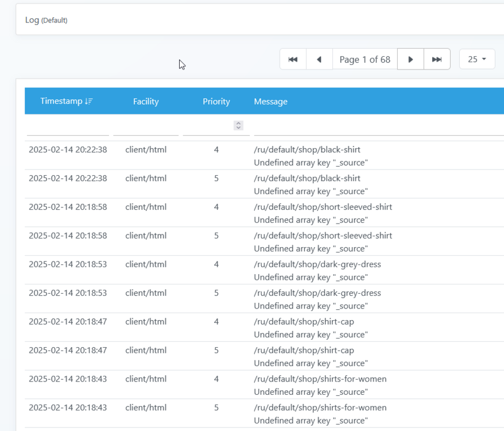Image resolution: width=504 pixels, height=431 pixels.
Task: Click the Timestamp sort order icon
Action: (88, 102)
